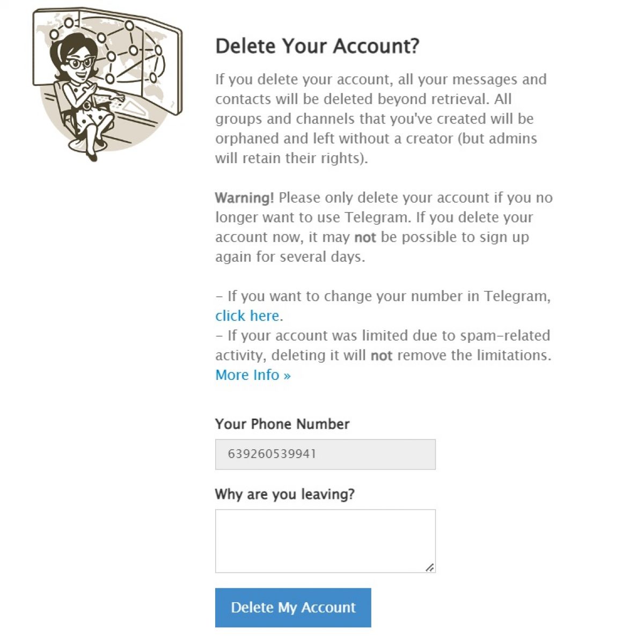Screen dimensions: 644x644
Task: Select the 'Delete Your Account?' heading text
Action: pyautogui.click(x=318, y=46)
